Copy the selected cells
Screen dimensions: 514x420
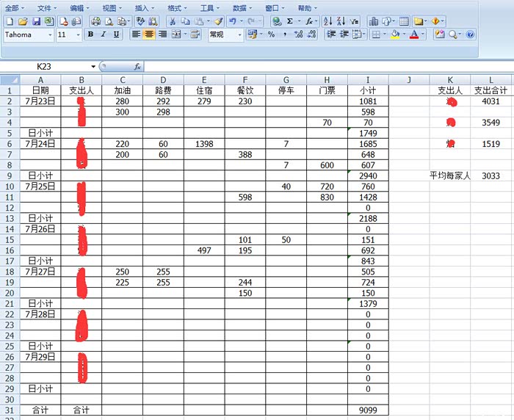[186, 21]
